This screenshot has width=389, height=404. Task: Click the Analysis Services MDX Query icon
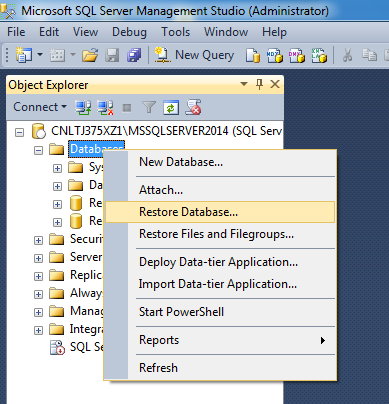274,55
